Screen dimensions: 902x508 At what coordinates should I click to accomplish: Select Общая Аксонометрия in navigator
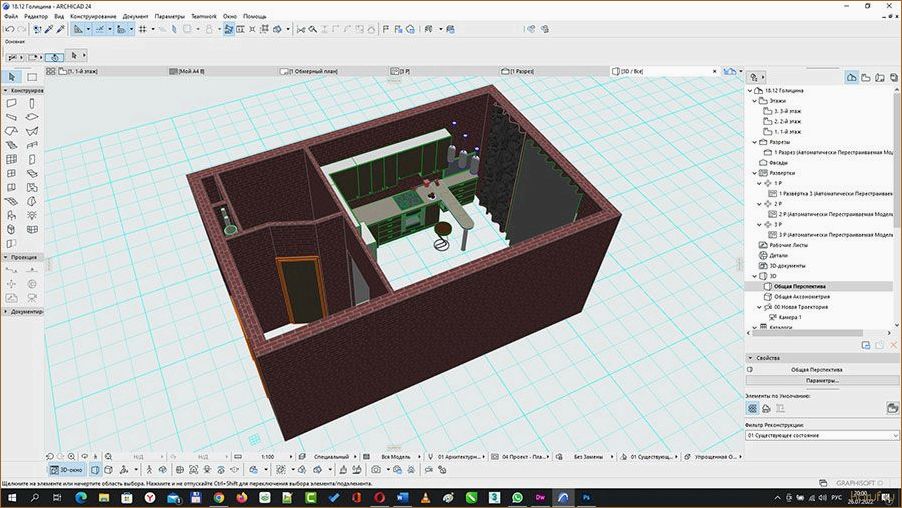click(x=801, y=296)
